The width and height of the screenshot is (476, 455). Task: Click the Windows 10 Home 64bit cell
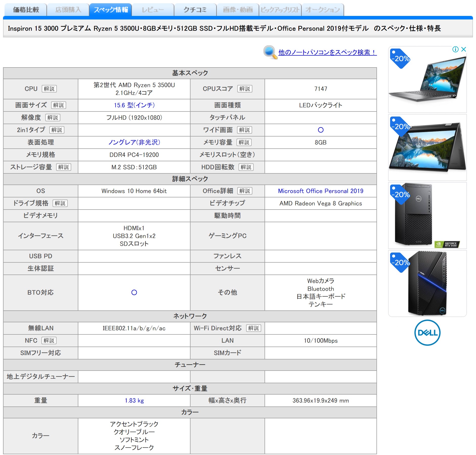point(134,191)
